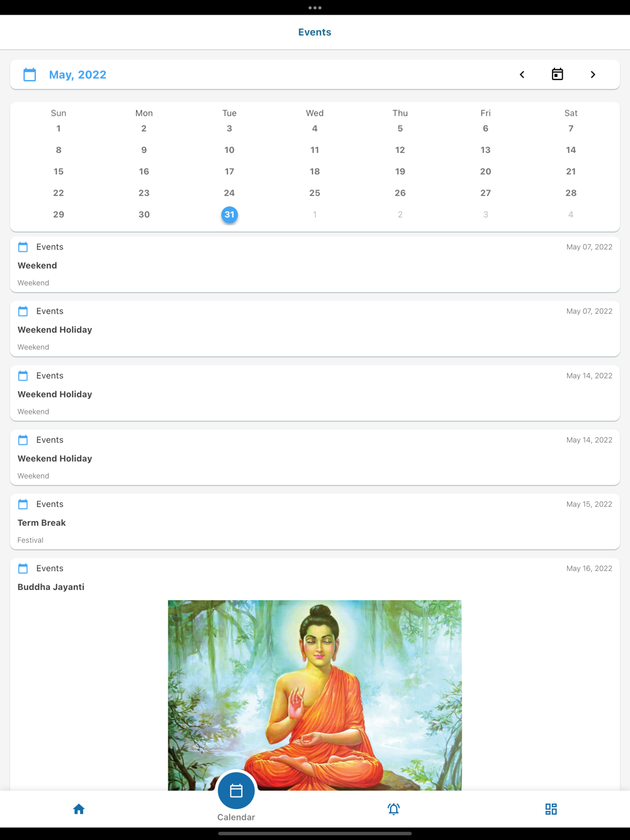Open Term Break event card
630x840 pixels.
click(x=315, y=521)
